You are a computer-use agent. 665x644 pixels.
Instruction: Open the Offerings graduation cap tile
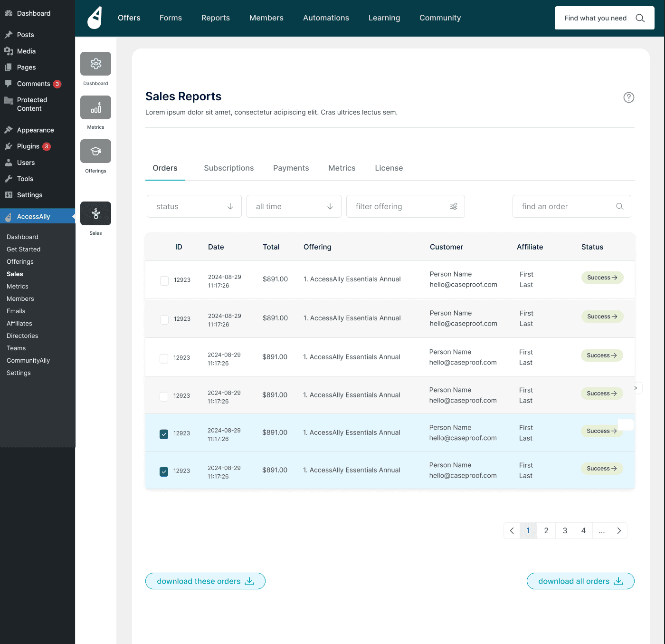click(x=95, y=151)
